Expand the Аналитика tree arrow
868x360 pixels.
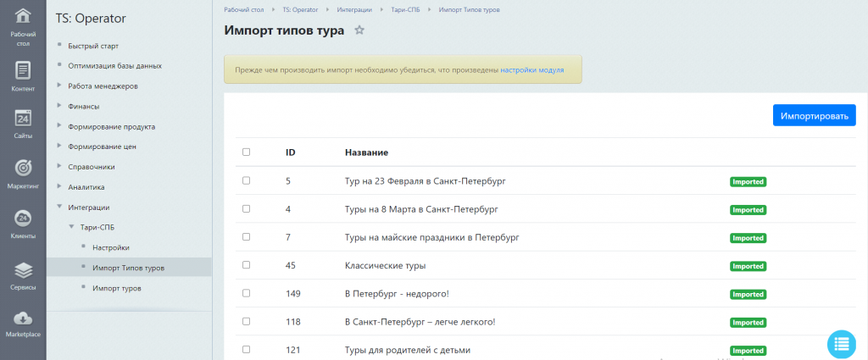pyautogui.click(x=59, y=186)
